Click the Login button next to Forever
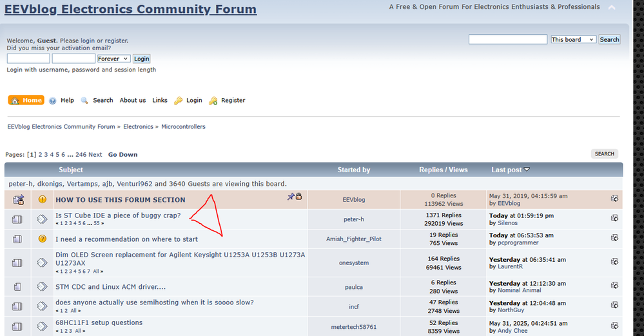 coord(141,59)
